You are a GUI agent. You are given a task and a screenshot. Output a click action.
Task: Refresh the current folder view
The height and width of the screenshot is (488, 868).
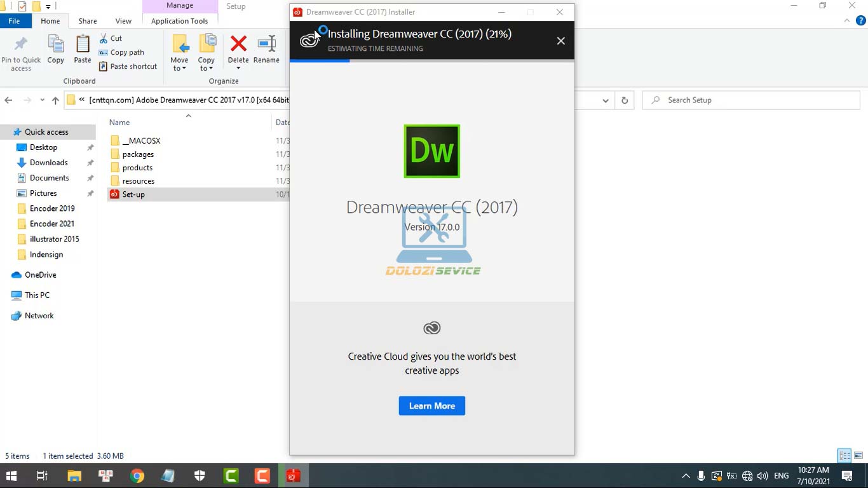[x=625, y=100]
